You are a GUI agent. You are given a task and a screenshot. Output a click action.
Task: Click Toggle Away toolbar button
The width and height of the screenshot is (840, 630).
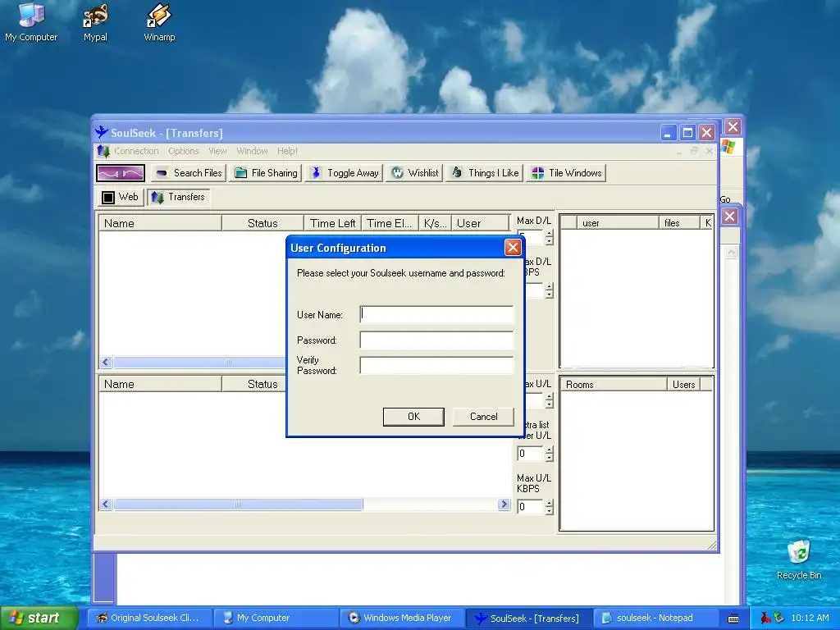tap(344, 173)
